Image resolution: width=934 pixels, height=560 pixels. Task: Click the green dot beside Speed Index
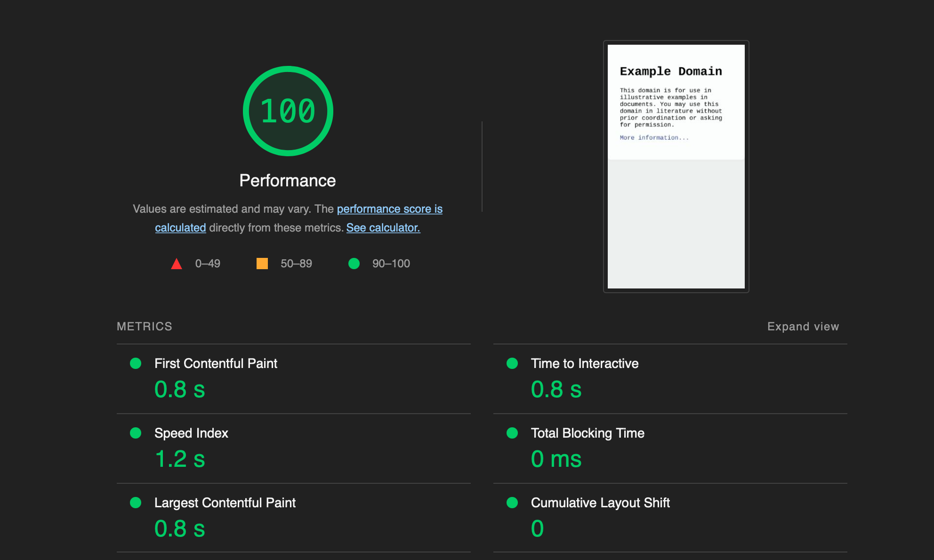136,433
